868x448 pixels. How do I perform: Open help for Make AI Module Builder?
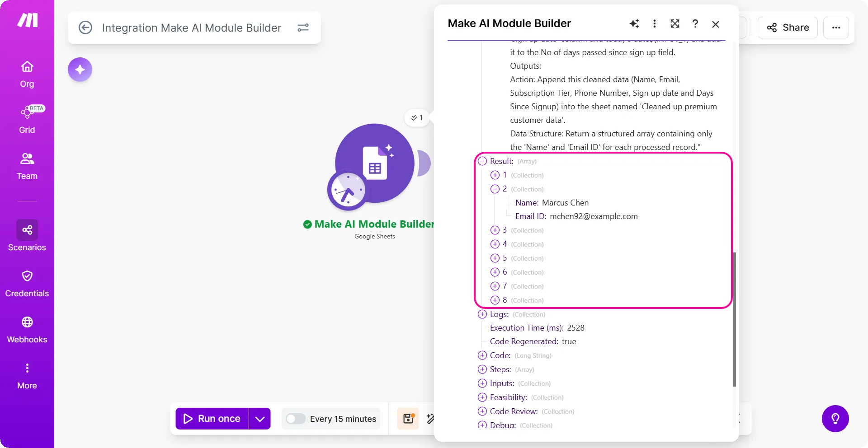695,23
